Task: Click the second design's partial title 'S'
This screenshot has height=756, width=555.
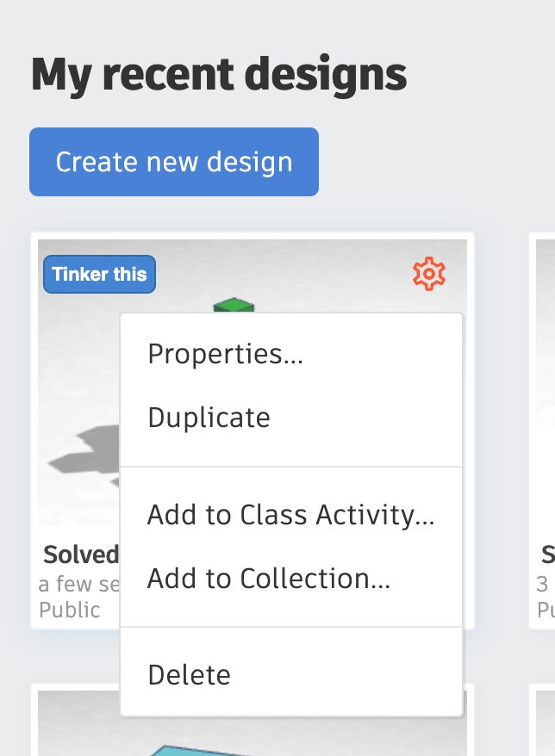Action: point(547,554)
